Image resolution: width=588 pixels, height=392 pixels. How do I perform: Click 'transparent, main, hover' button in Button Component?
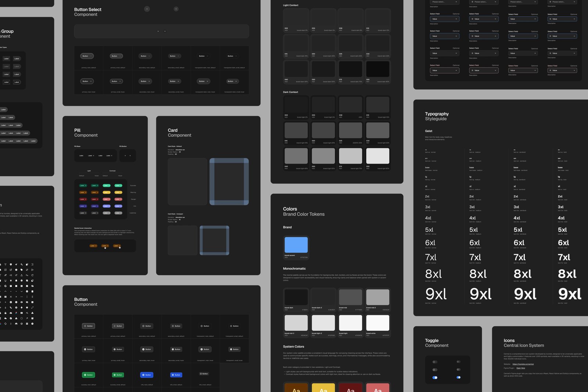pos(205,349)
